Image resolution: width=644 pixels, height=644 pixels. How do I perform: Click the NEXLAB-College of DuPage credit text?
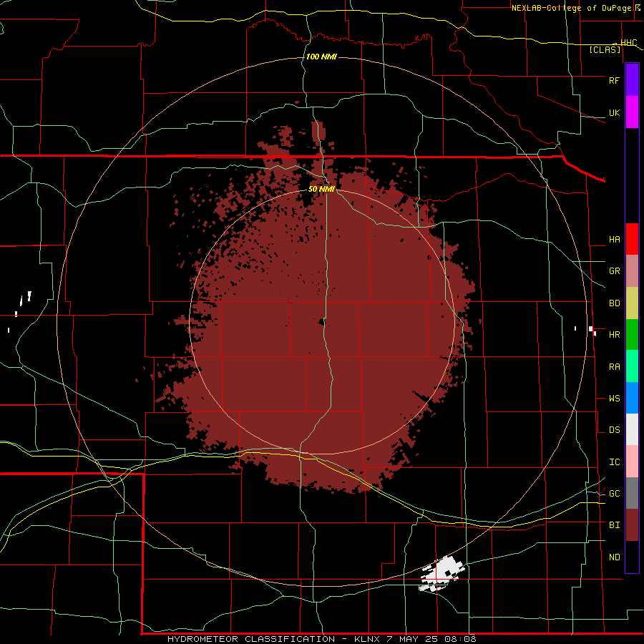point(572,8)
